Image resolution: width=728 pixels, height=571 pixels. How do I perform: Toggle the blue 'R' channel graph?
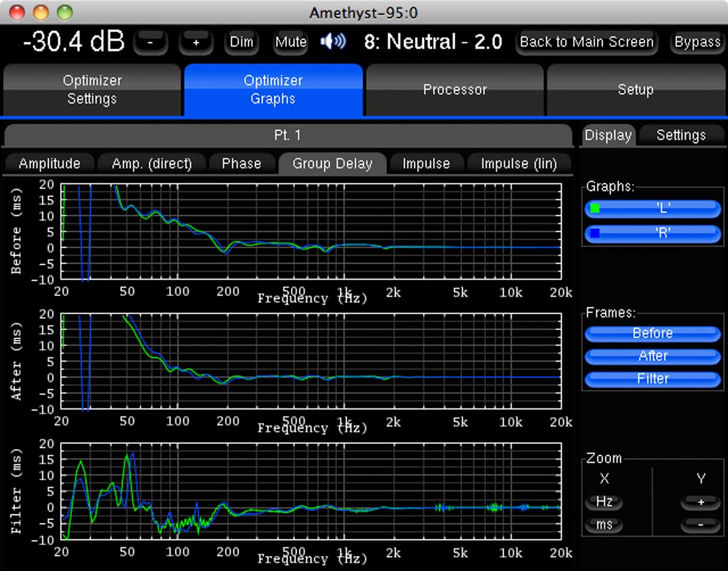pyautogui.click(x=653, y=232)
